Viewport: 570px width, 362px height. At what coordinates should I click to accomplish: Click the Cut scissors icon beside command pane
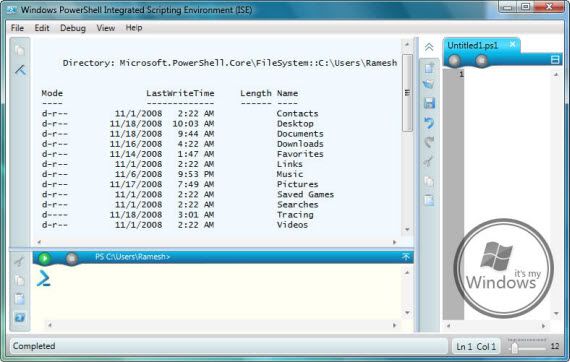19,261
